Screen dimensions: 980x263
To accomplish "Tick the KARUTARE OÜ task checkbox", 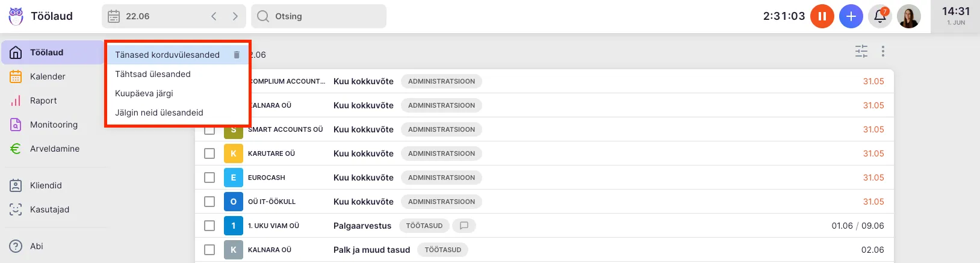I will (x=209, y=153).
